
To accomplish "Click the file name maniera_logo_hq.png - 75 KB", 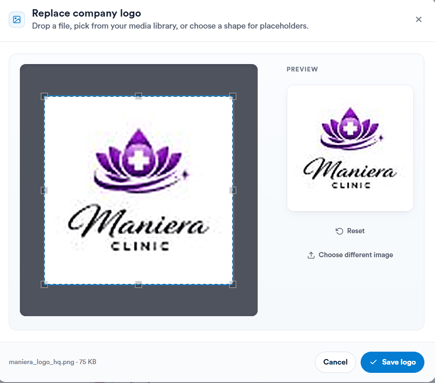I will (53, 362).
